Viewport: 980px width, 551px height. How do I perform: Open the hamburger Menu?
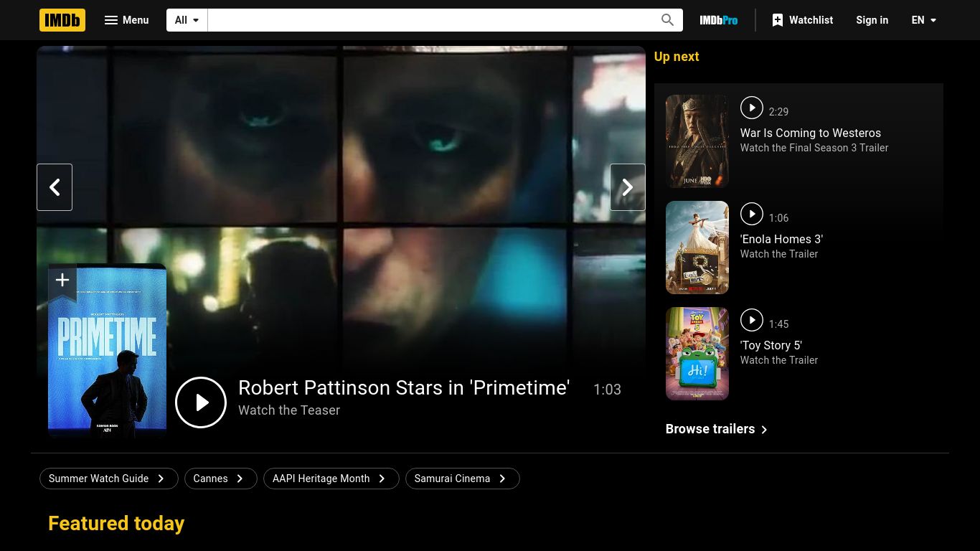tap(127, 20)
